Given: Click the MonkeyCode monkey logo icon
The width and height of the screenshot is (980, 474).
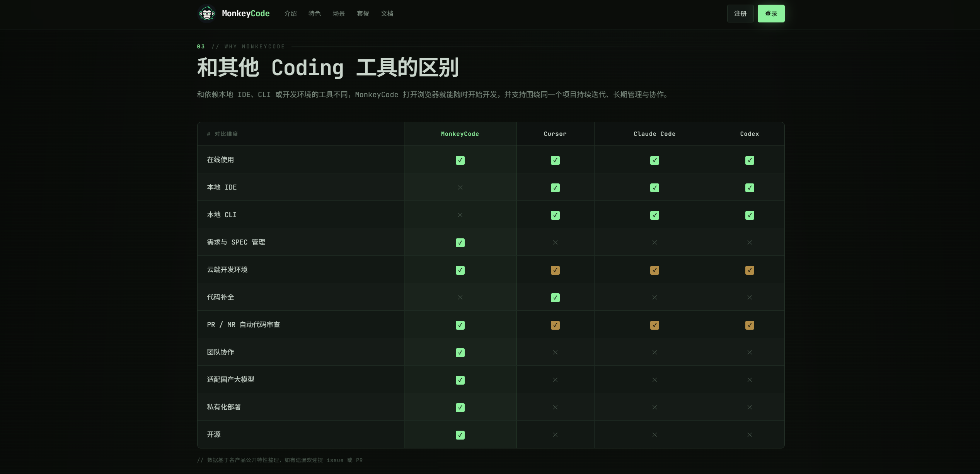Looking at the screenshot, I should coord(207,14).
